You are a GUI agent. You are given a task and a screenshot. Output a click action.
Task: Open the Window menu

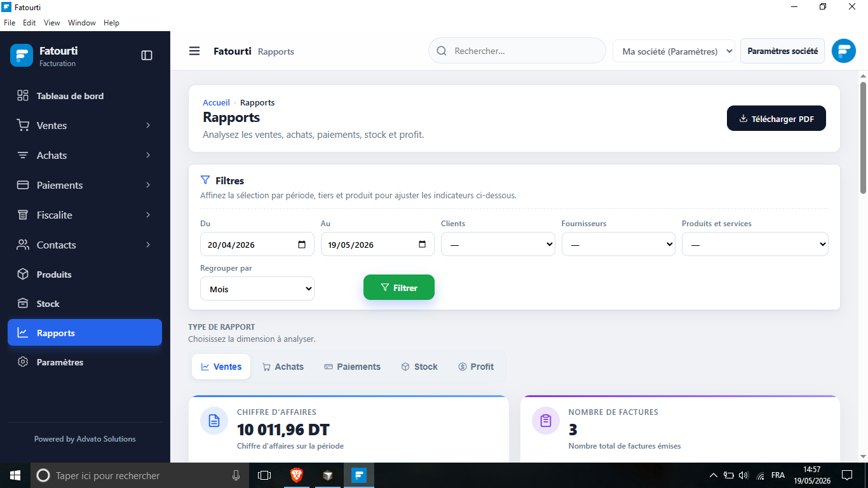[82, 23]
